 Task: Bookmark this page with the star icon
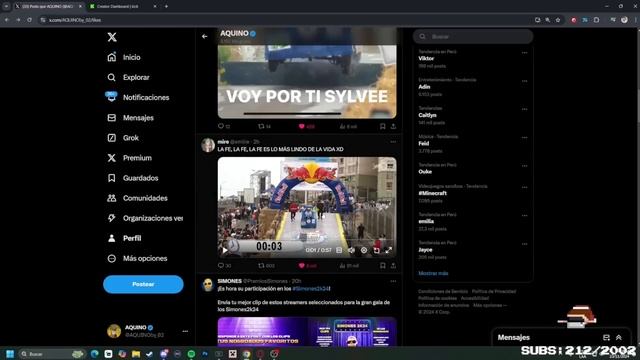(x=558, y=20)
